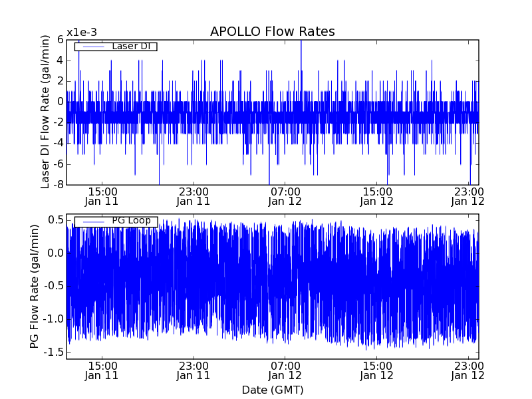Click the y-axis value 0.5 on PG chart
The height and width of the screenshot is (399, 532).
click(x=56, y=220)
